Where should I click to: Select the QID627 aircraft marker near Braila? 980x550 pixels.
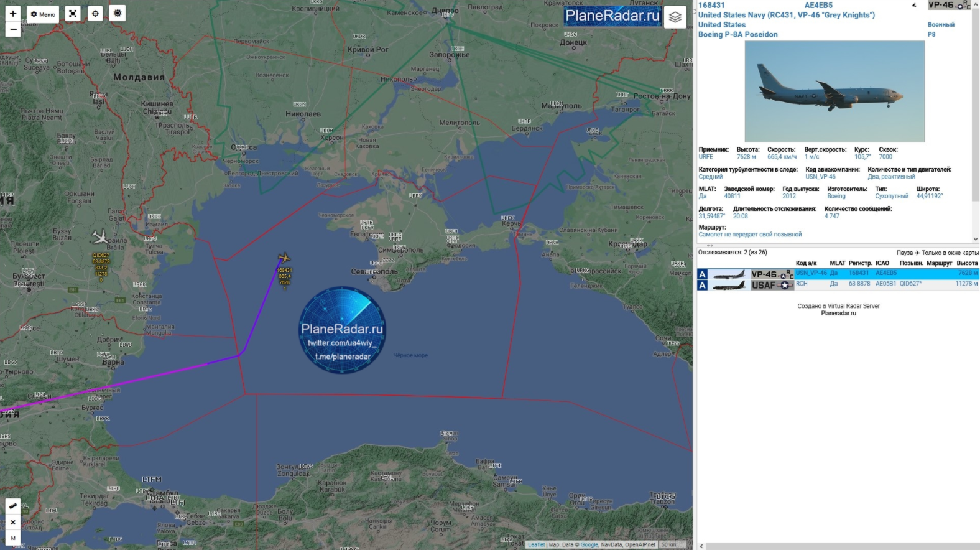pyautogui.click(x=99, y=237)
